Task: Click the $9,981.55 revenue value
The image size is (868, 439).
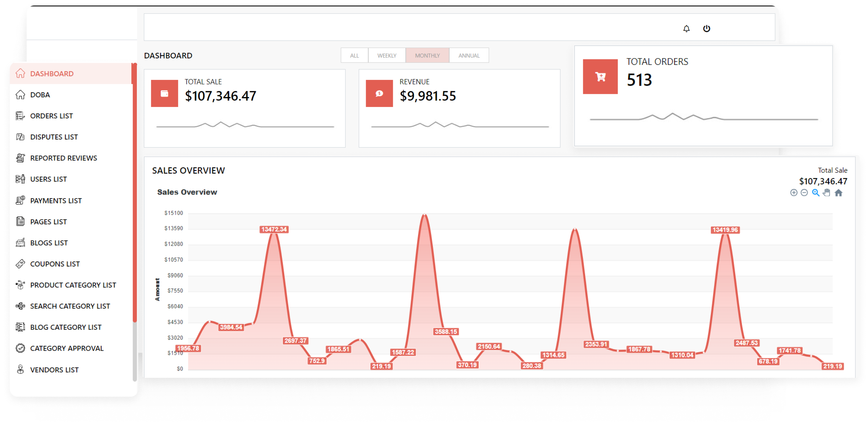Action: coord(428,96)
